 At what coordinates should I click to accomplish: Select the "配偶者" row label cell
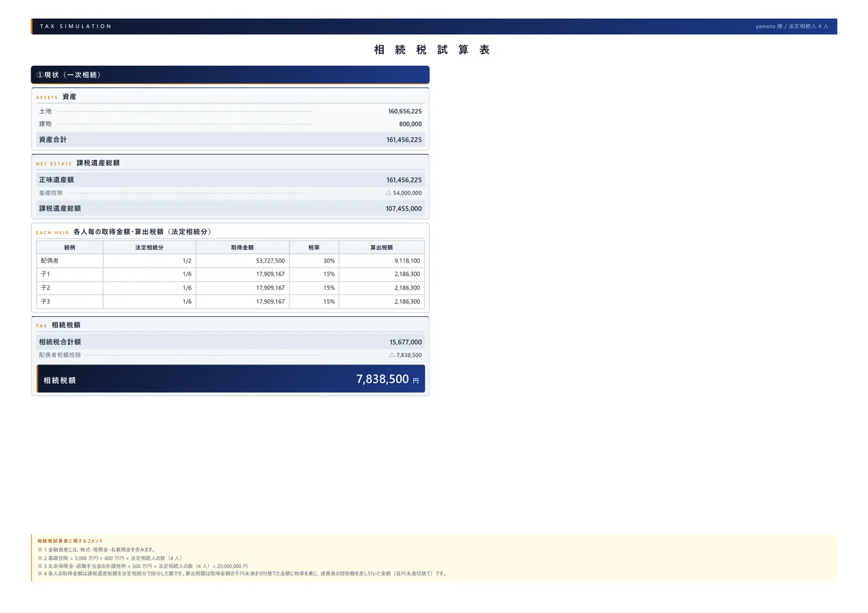point(69,261)
